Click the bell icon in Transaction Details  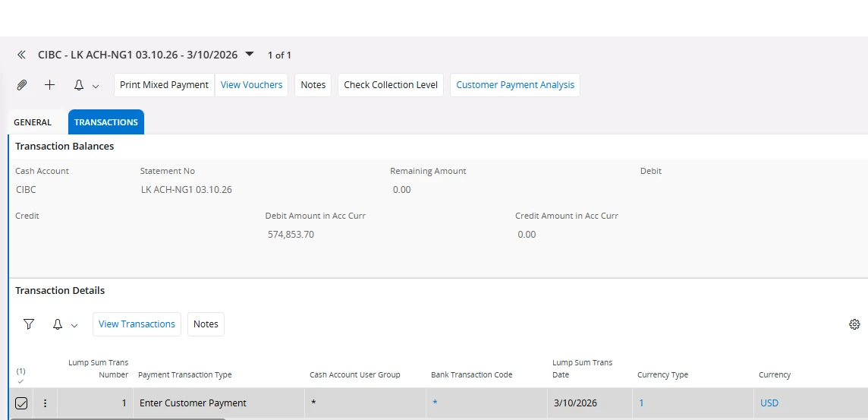coord(58,324)
